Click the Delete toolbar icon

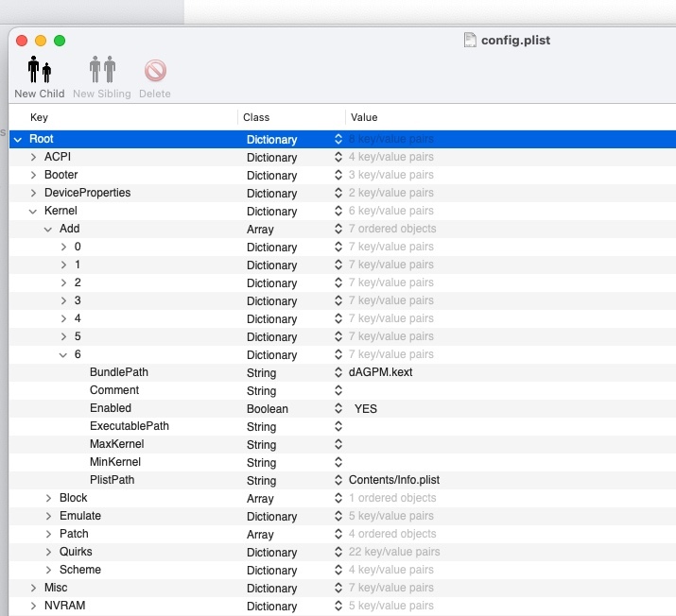[x=155, y=71]
